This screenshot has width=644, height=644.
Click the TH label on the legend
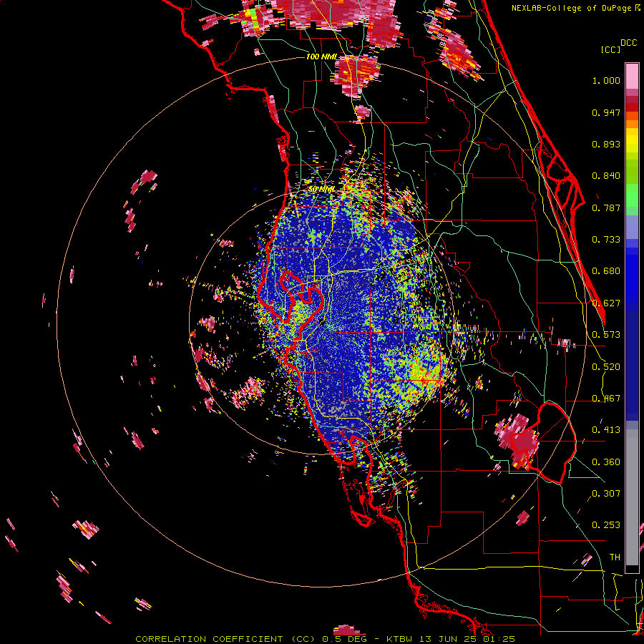point(615,557)
